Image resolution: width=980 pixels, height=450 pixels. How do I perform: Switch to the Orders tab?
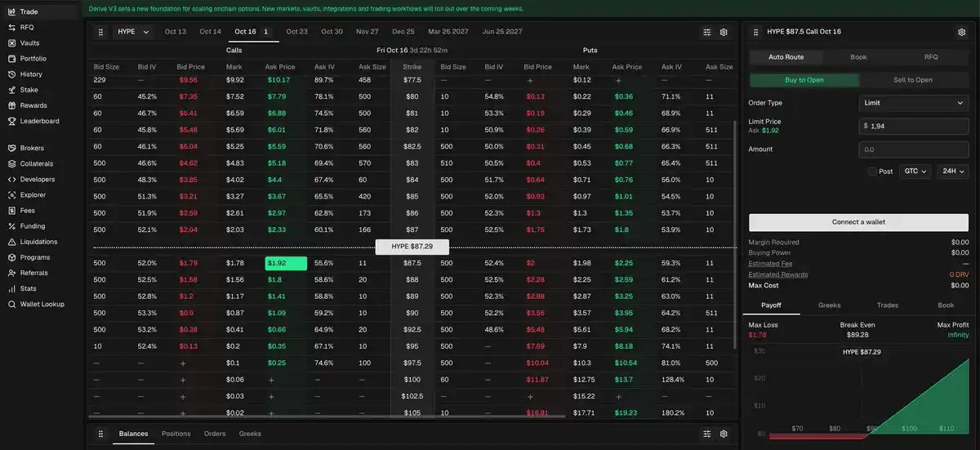click(x=215, y=434)
